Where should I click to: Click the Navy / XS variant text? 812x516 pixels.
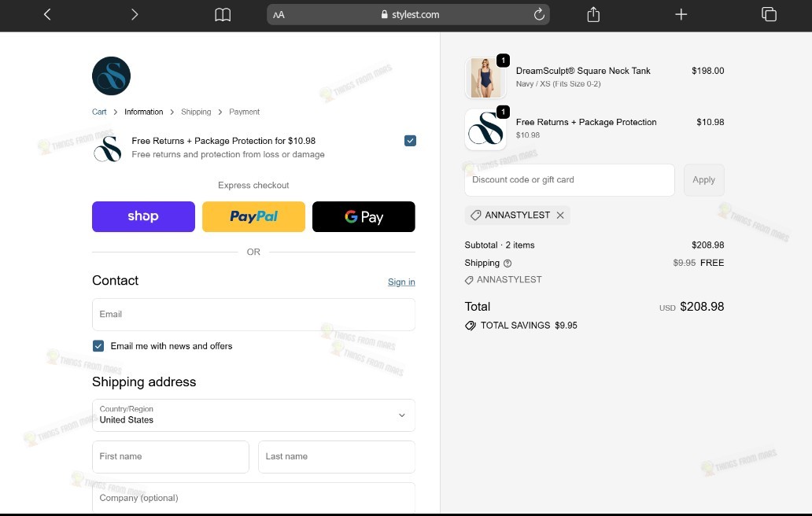(559, 84)
